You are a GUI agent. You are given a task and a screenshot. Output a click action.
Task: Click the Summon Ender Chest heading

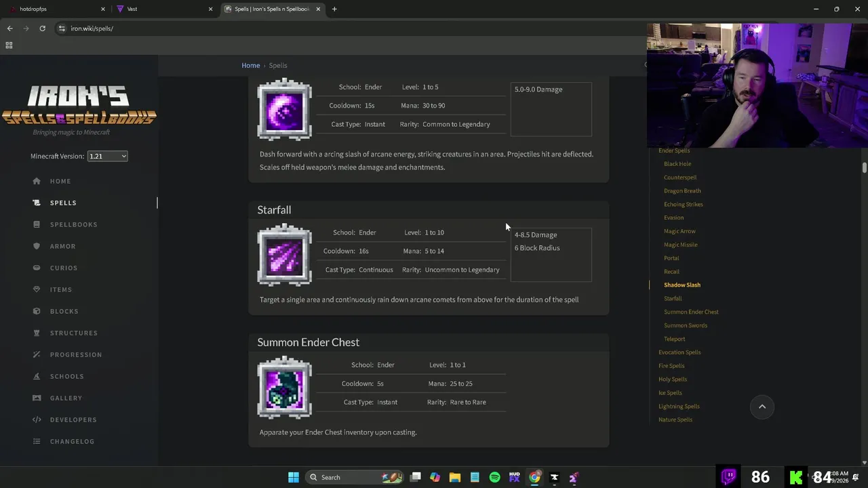click(x=308, y=342)
